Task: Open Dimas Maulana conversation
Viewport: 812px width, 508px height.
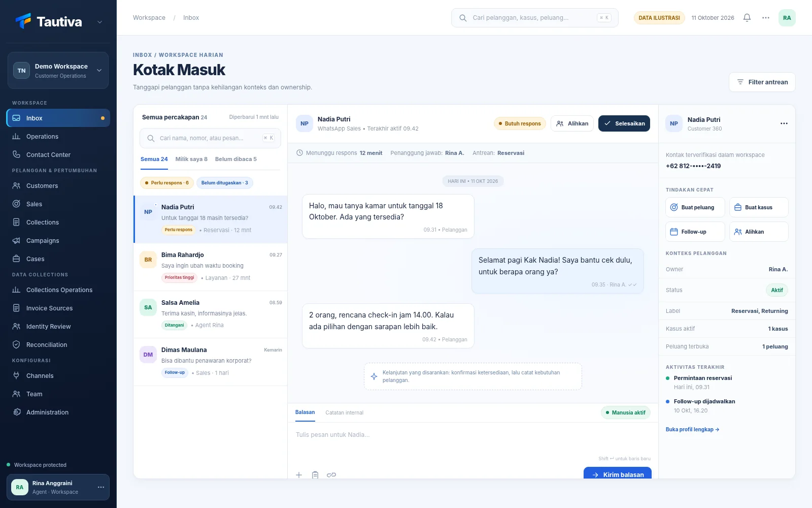Action: 211,362
